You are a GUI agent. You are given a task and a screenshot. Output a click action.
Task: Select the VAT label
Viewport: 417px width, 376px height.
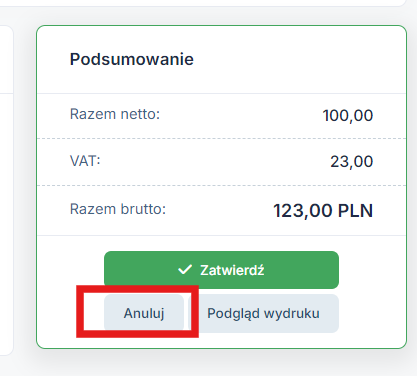pyautogui.click(x=85, y=161)
